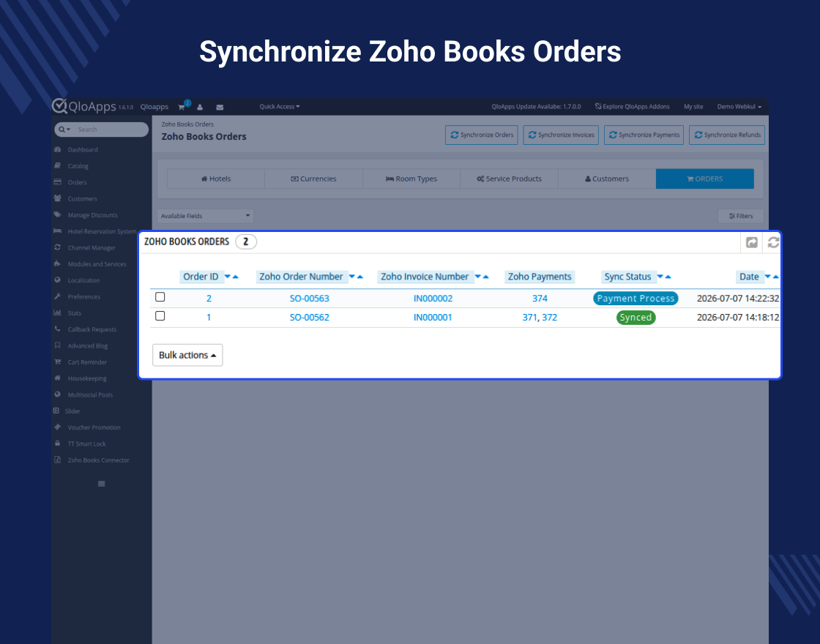The height and width of the screenshot is (644, 820).
Task: Click the shopping cart icon in top bar
Action: [x=182, y=107]
